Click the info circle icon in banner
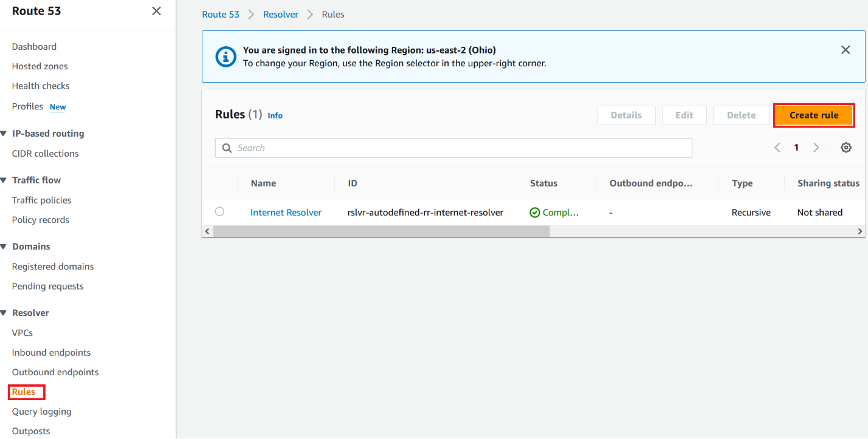The width and height of the screenshot is (868, 439). coord(226,56)
